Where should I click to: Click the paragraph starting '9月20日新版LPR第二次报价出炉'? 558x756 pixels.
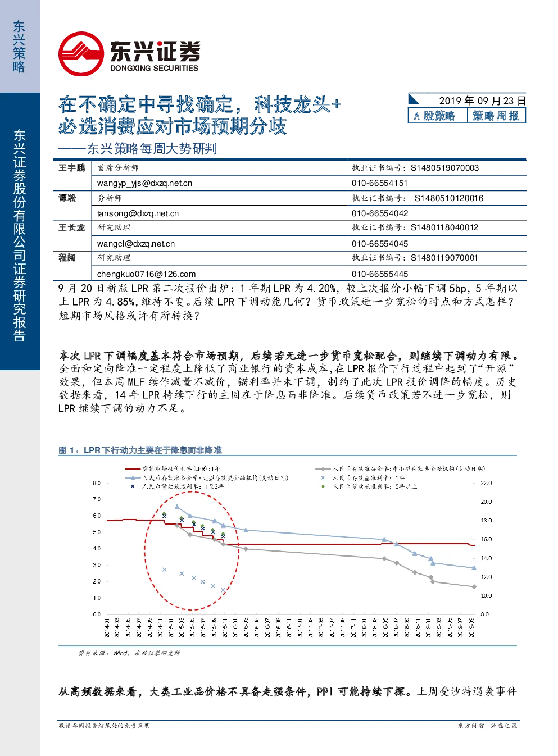point(288,302)
